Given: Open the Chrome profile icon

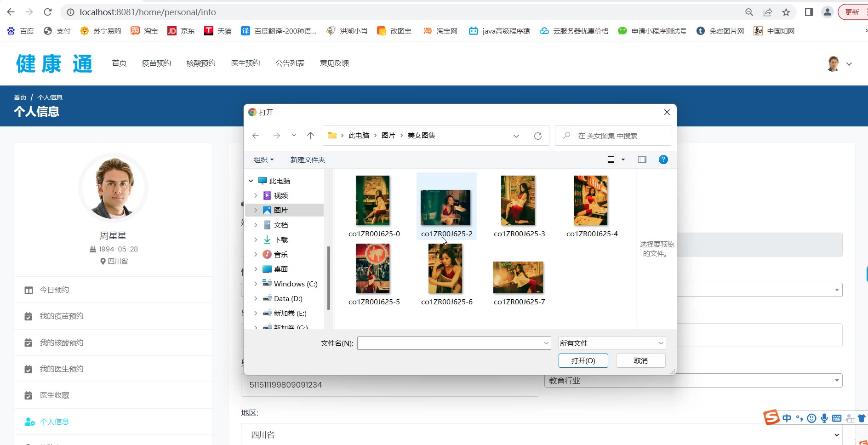Looking at the screenshot, I should point(828,12).
